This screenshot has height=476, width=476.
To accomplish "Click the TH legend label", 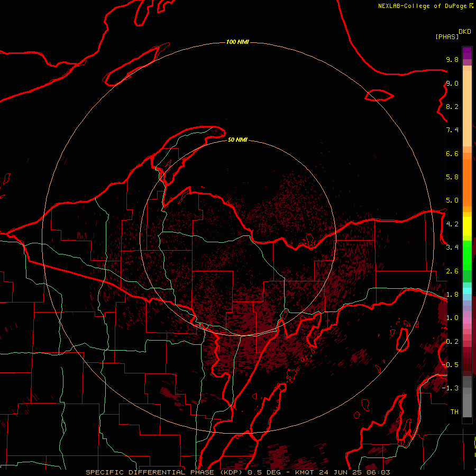I will tap(454, 412).
